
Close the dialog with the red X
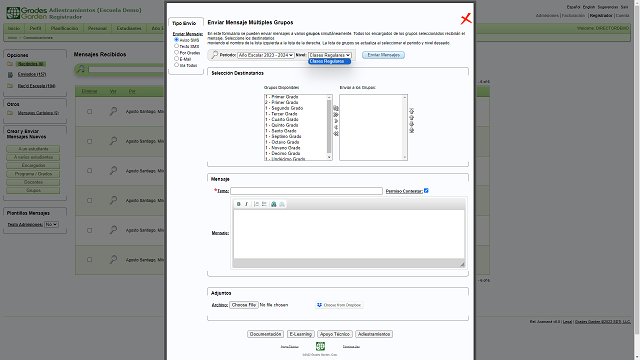466,18
